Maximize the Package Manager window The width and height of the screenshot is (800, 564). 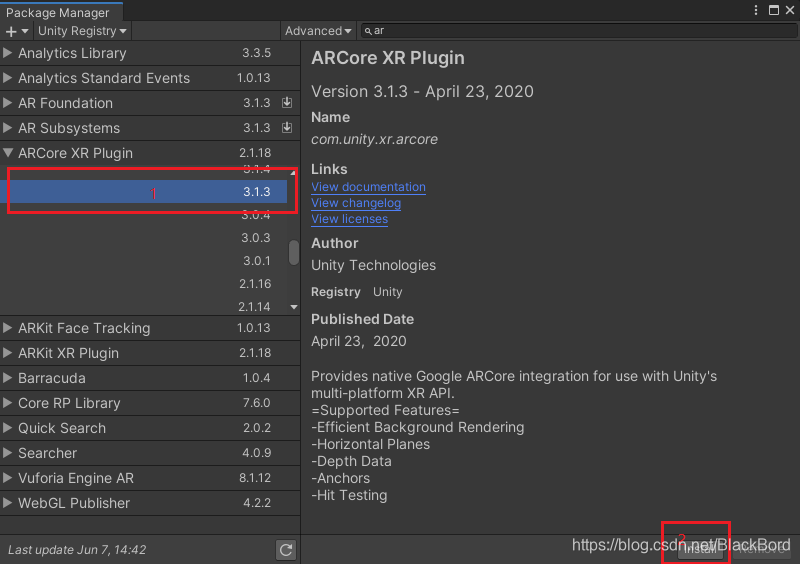(x=773, y=10)
